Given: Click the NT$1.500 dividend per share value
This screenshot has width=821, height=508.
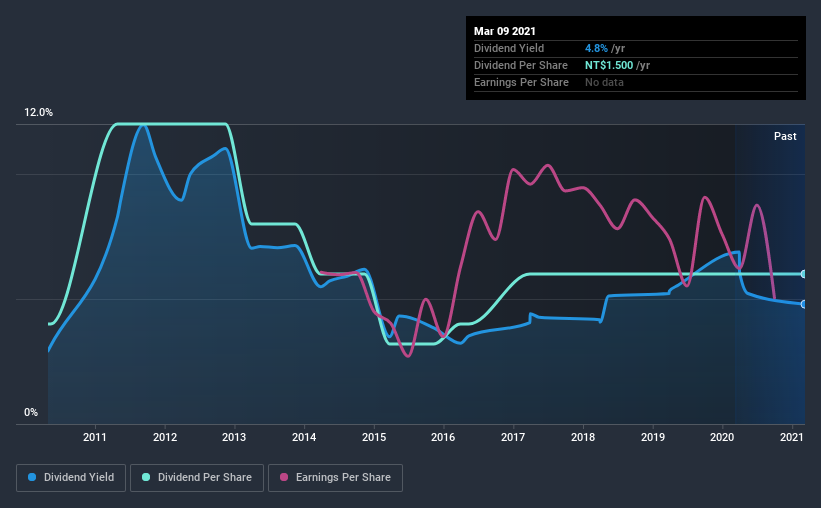Looking at the screenshot, I should (609, 65).
